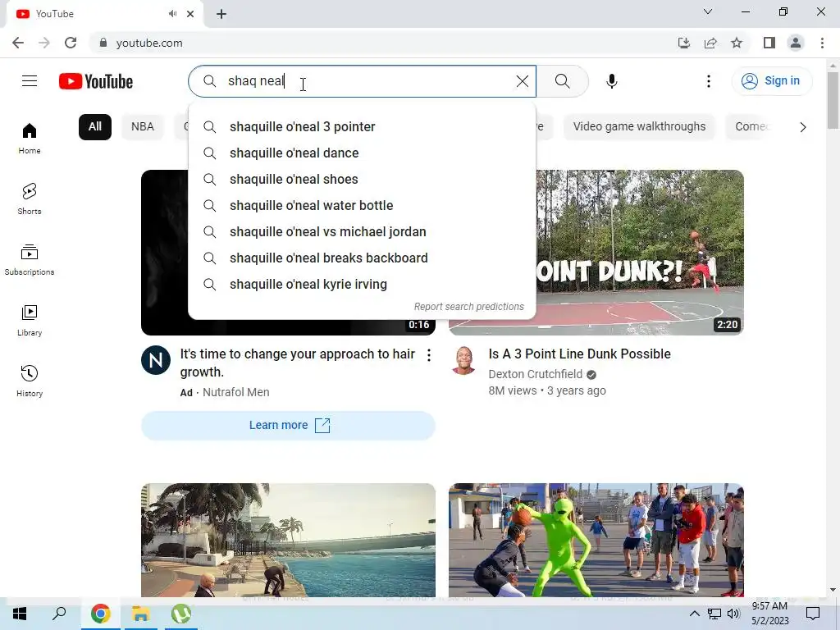
Task: Click the Learn more ad button
Action: click(288, 426)
